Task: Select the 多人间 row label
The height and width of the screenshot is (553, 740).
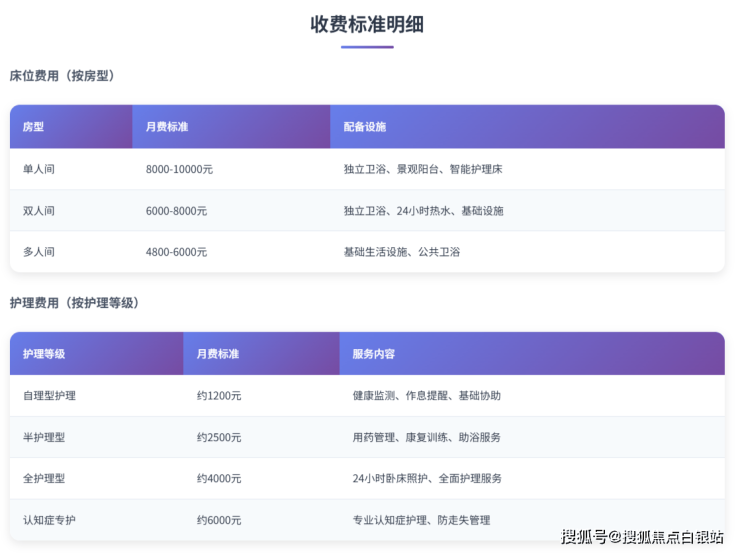Action: tap(39, 252)
